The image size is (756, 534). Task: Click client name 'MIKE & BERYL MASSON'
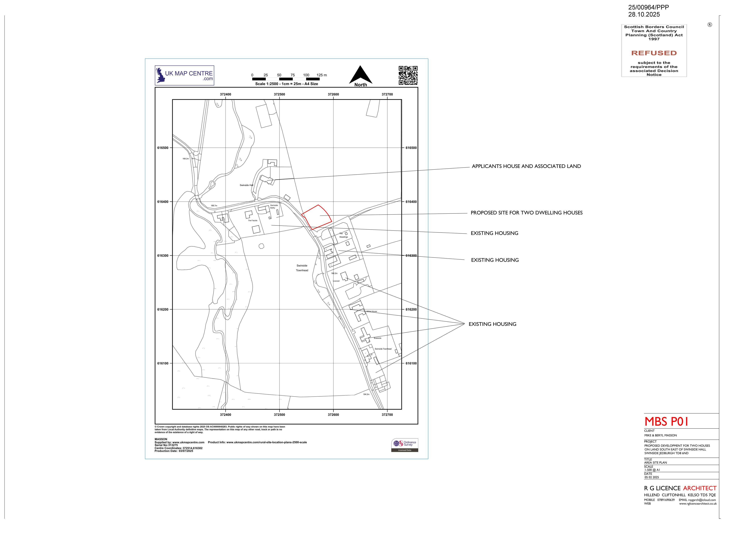click(661, 435)
